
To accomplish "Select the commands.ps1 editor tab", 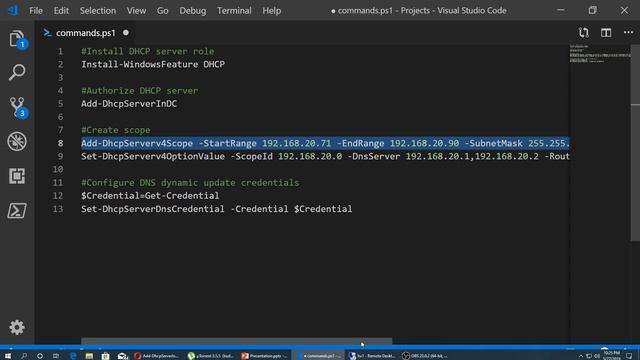I will (85, 33).
